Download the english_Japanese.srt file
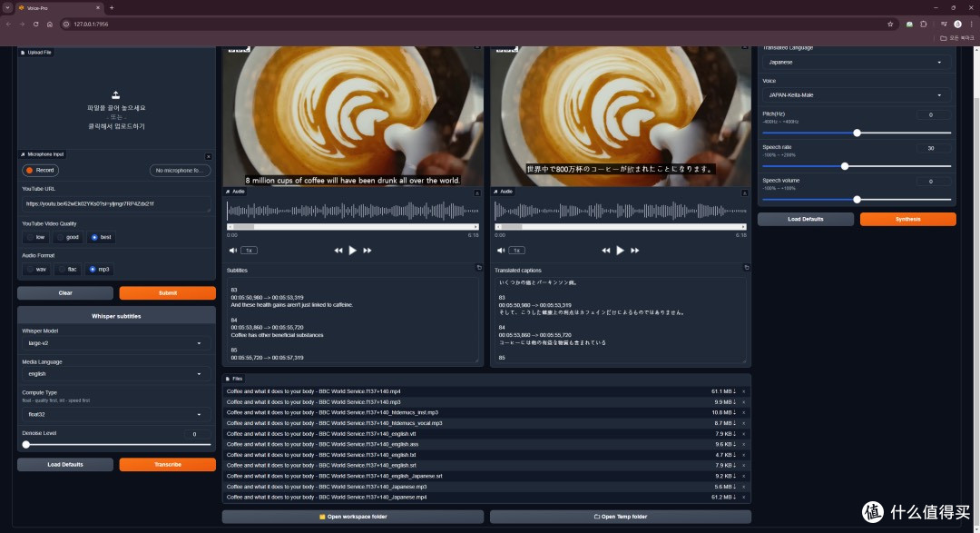The width and height of the screenshot is (980, 533). pyautogui.click(x=725, y=476)
